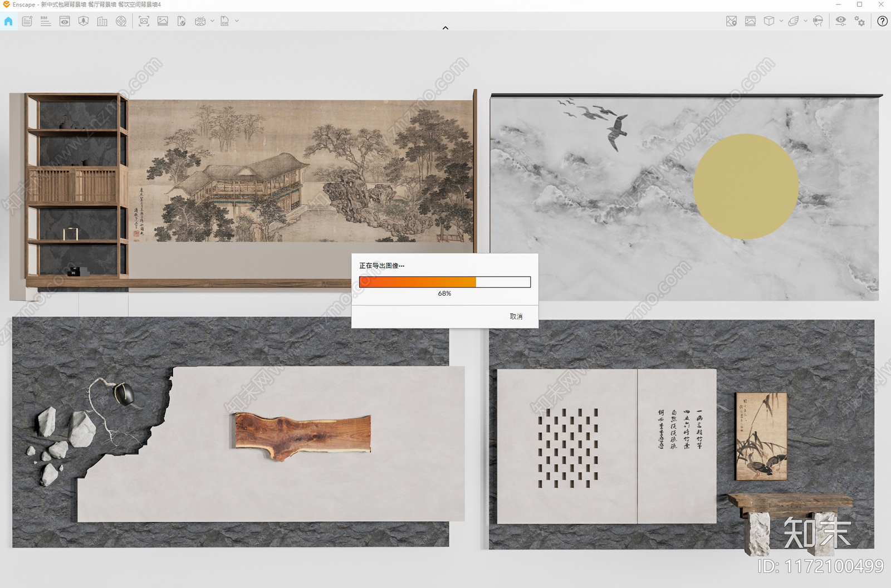Click the 取消 cancel button in export dialog
Viewport: 891px width, 588px height.
click(516, 316)
